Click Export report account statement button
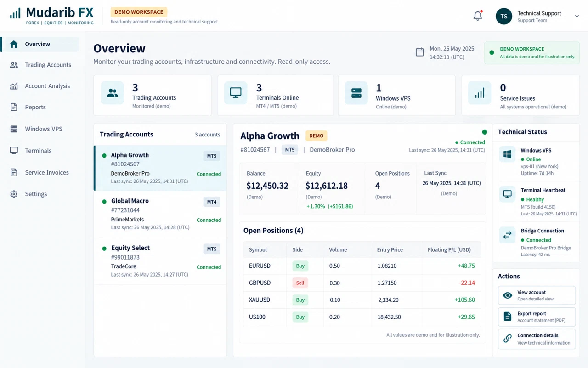588x368 pixels. (x=537, y=317)
